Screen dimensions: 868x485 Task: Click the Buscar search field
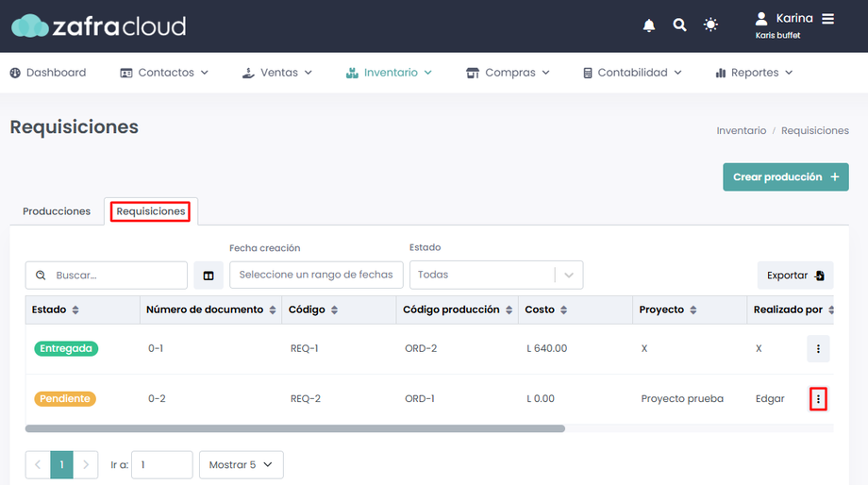[x=107, y=276]
